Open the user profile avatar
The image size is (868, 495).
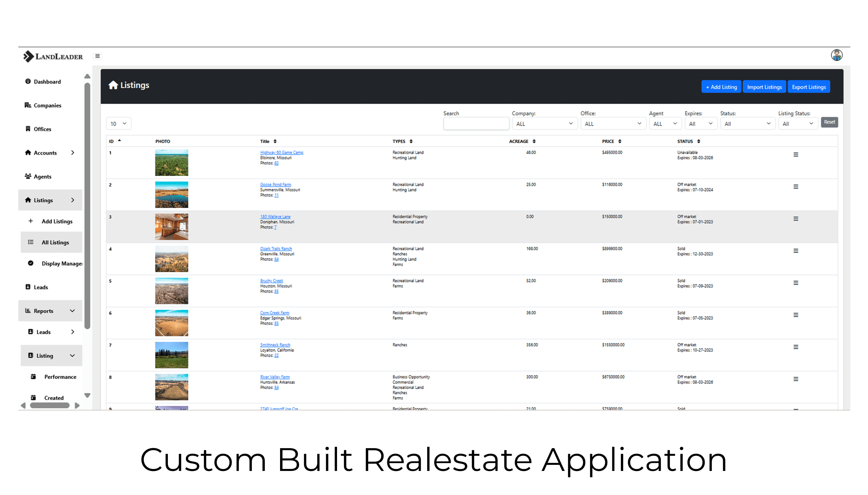click(x=836, y=55)
